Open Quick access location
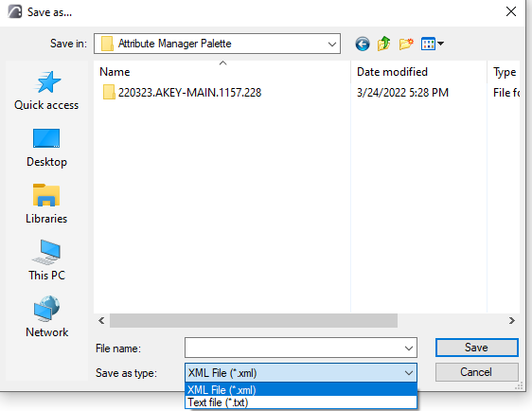 tap(46, 90)
